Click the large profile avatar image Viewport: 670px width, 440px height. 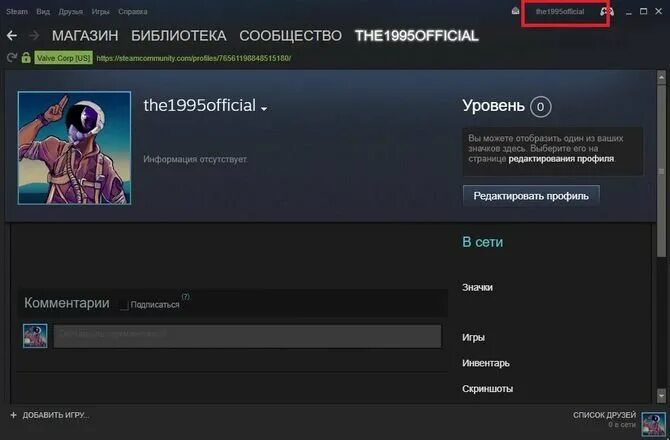click(x=74, y=148)
